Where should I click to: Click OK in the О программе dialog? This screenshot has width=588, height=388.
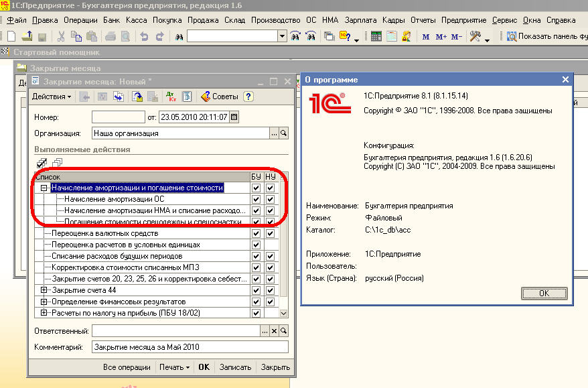(x=544, y=294)
